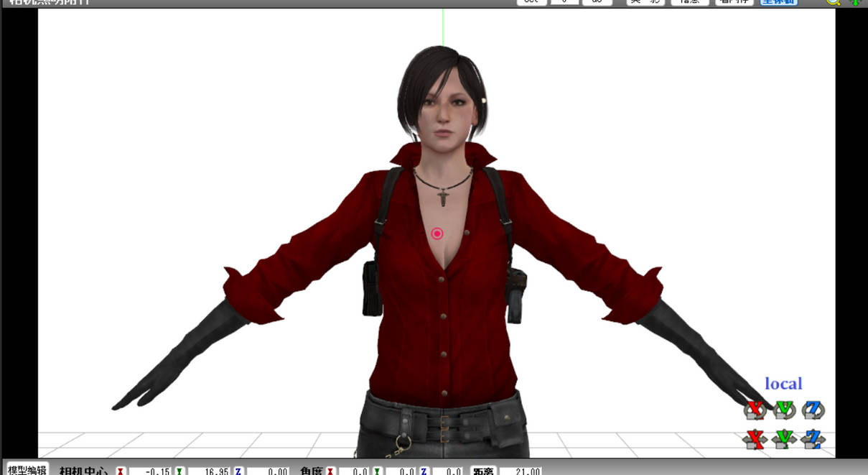Click the blue Z rotation axis icon
This screenshot has width=868, height=475.
(813, 410)
